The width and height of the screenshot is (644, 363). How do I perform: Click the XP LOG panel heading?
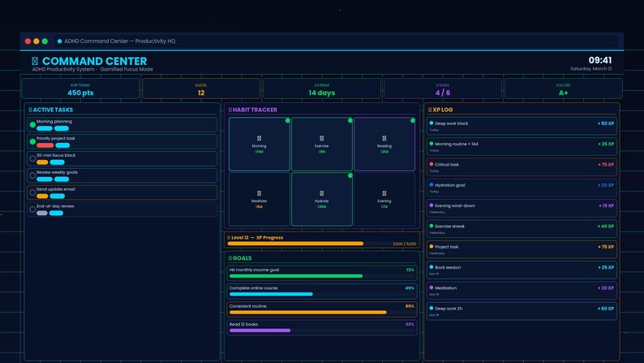[x=442, y=110]
